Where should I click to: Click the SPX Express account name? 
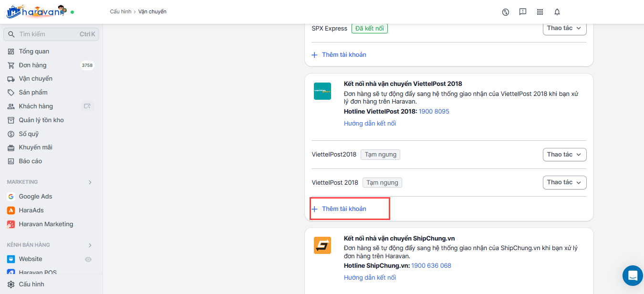click(x=330, y=29)
